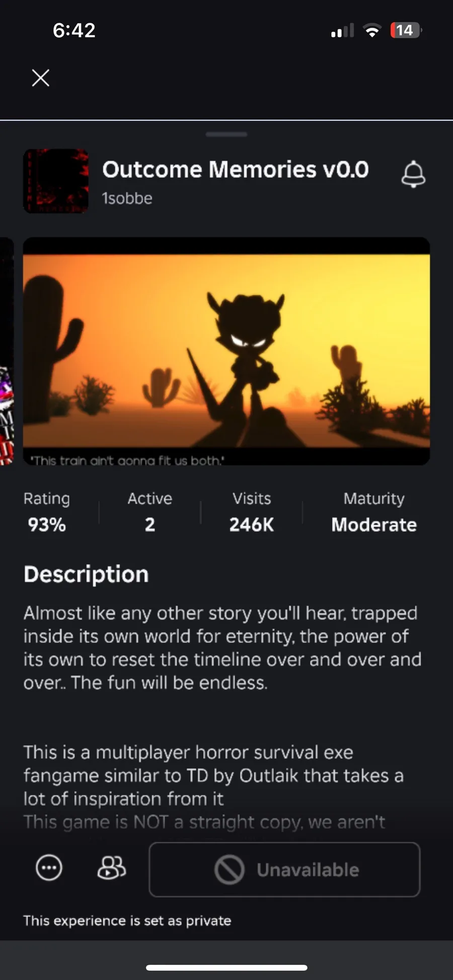
Task: Tap the Wi-Fi status icon
Action: click(372, 31)
